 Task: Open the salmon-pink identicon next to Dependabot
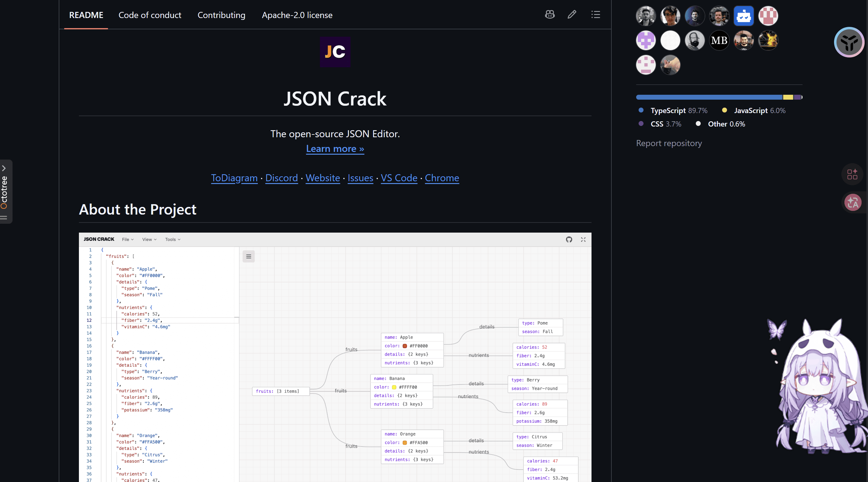768,16
